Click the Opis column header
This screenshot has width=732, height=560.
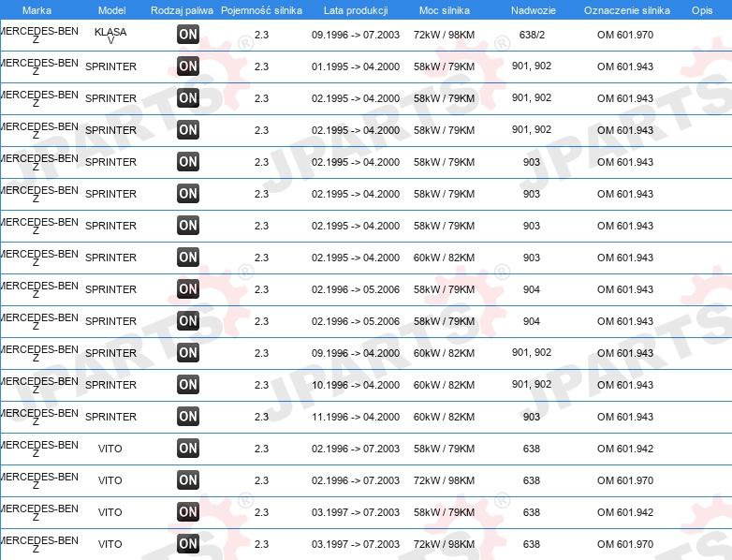[702, 10]
